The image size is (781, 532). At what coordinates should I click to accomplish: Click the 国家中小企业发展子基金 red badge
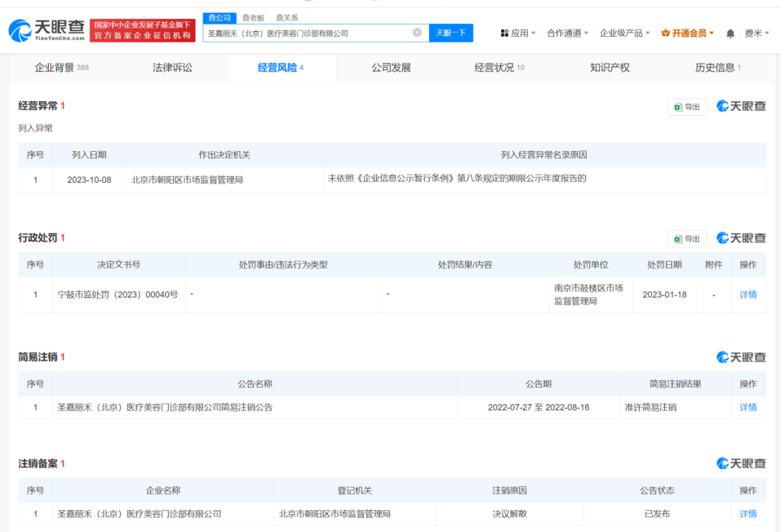(142, 30)
